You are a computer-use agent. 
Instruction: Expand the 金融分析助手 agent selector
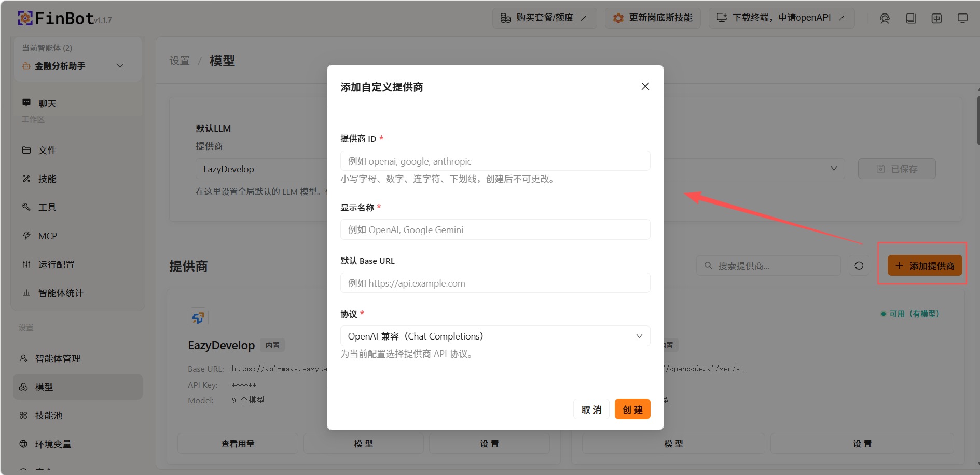tap(77, 66)
